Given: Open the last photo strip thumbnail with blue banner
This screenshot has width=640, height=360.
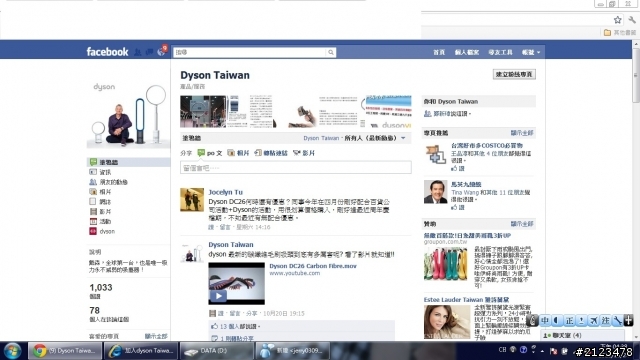Looking at the screenshot, I should coord(389,111).
